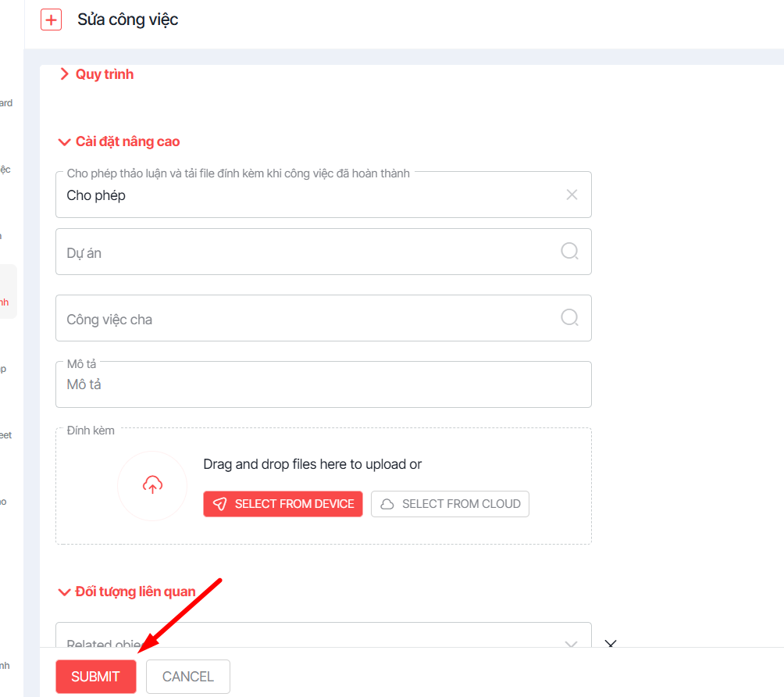This screenshot has height=697, width=784.
Task: Click the search icon in Dự án field
Action: point(570,251)
